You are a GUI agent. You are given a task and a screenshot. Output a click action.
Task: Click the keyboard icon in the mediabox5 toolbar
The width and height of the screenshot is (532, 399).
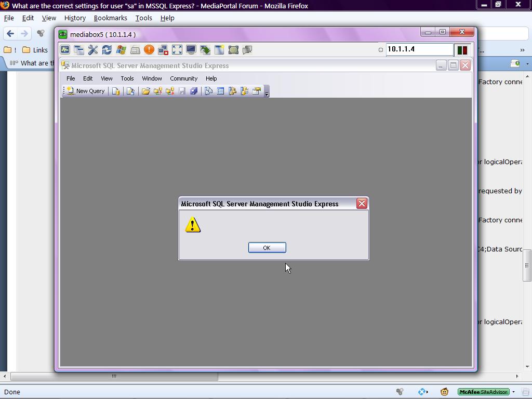click(135, 50)
